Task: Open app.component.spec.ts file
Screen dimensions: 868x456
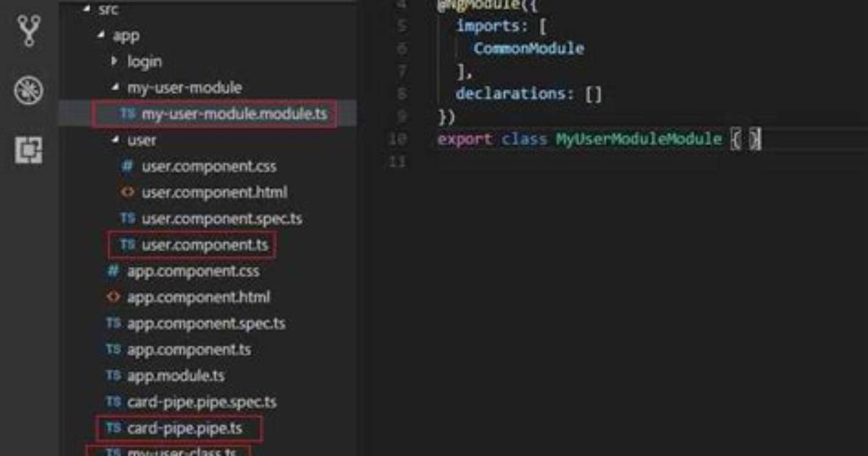Action: (x=207, y=324)
